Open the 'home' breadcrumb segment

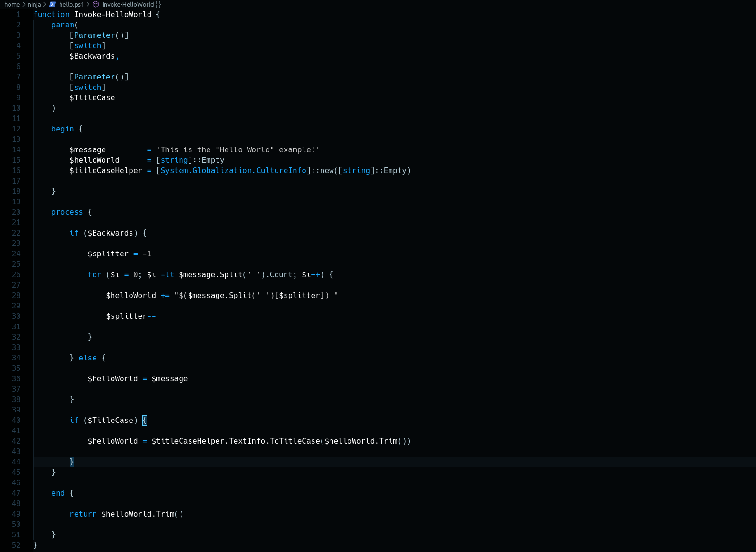coord(12,4)
